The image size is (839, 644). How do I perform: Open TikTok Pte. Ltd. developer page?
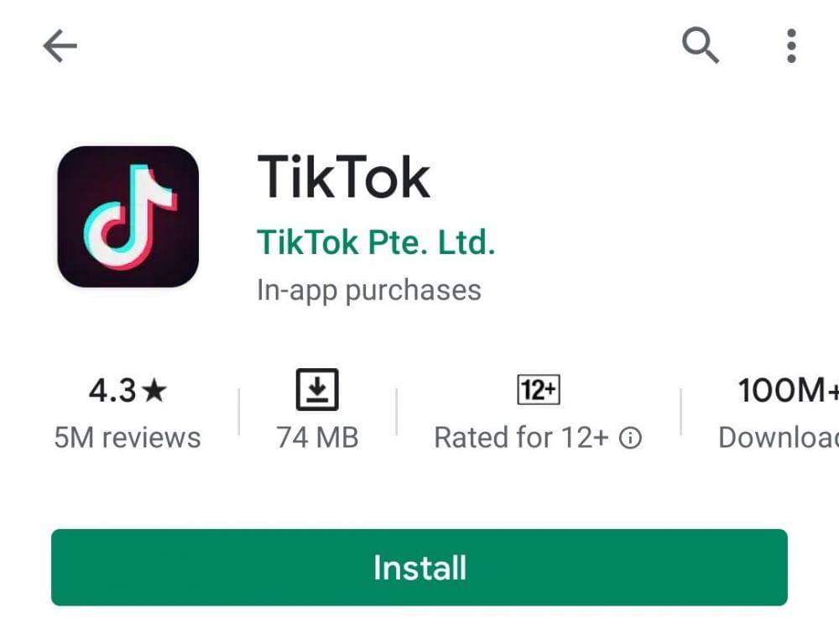point(376,242)
